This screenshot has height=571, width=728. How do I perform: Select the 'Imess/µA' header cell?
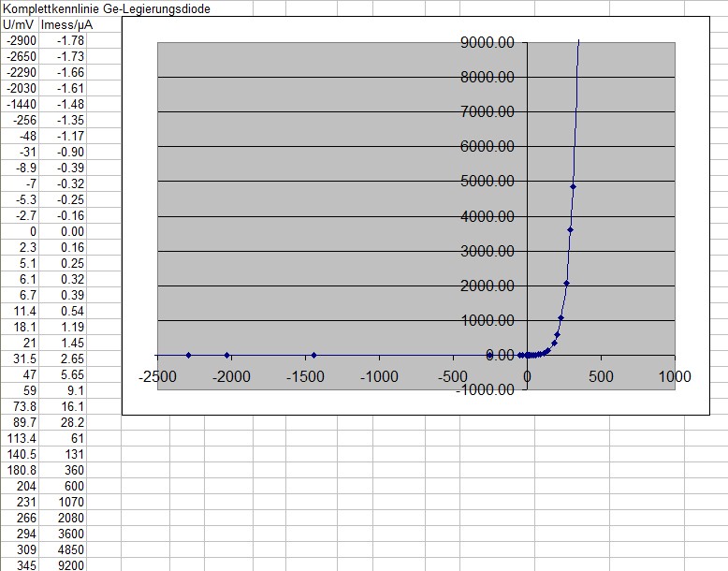click(x=66, y=24)
